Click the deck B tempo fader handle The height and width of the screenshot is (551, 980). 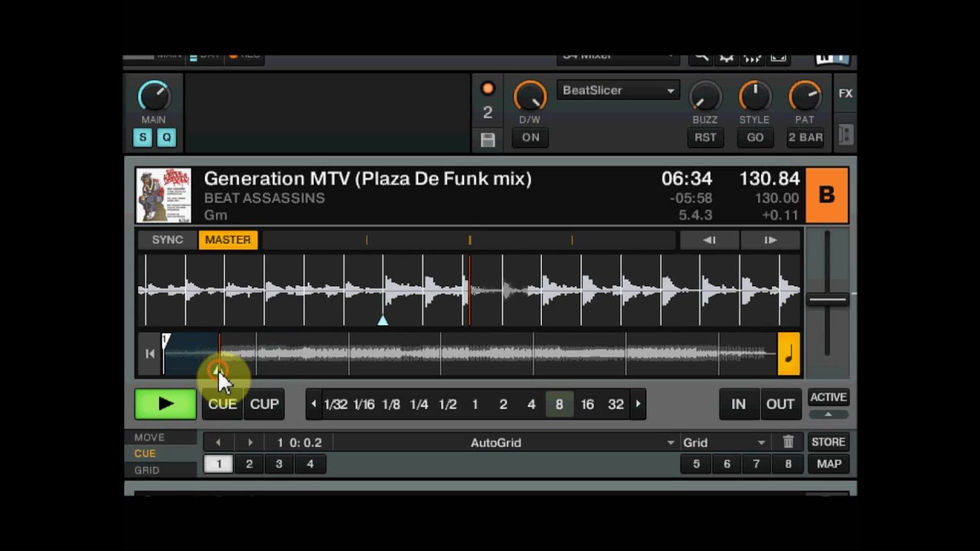[827, 300]
